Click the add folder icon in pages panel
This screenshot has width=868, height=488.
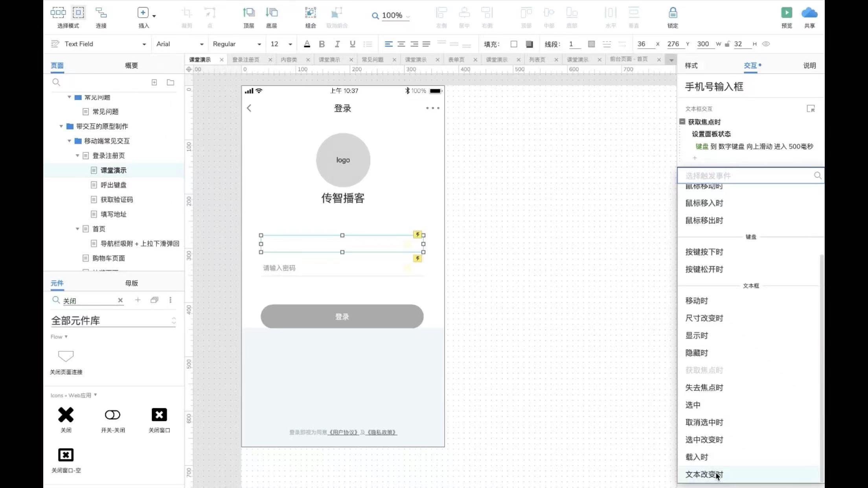pyautogui.click(x=170, y=83)
